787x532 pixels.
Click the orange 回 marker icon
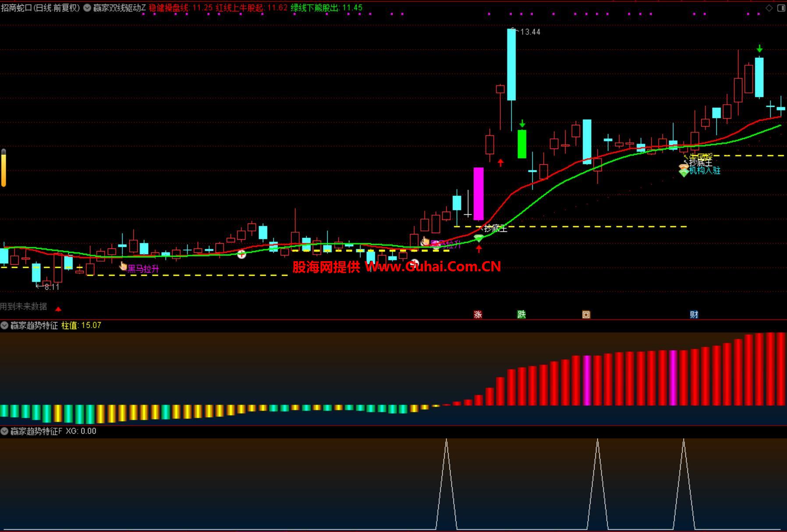point(586,314)
